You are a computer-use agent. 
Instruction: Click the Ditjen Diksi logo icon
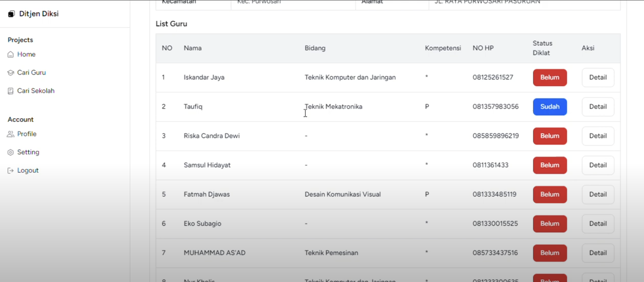[x=11, y=14]
